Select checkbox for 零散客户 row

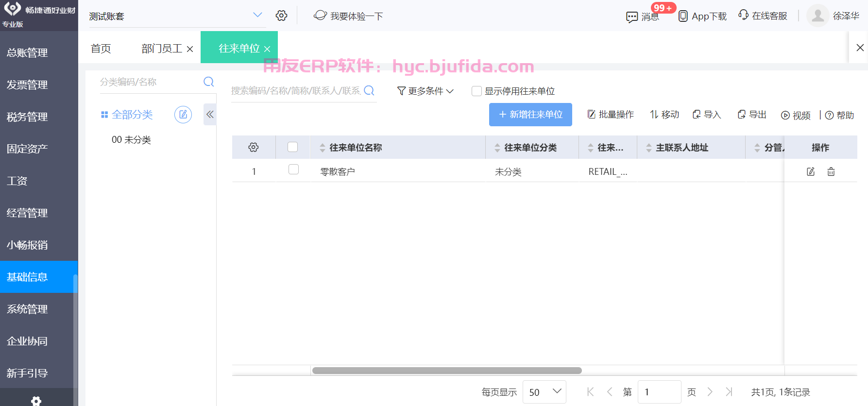(x=293, y=169)
